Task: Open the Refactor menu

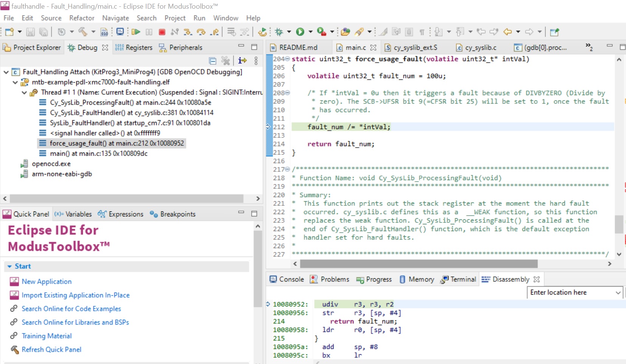Action: [82, 18]
